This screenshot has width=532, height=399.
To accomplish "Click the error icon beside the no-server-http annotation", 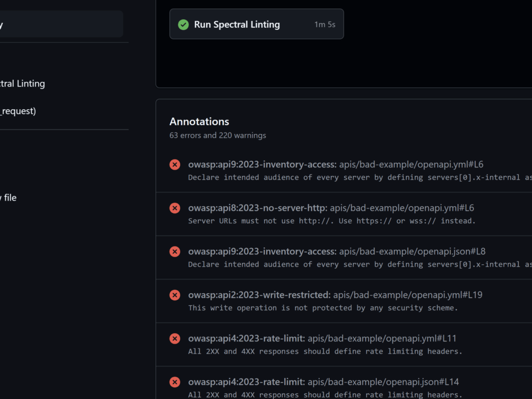I will click(x=175, y=208).
